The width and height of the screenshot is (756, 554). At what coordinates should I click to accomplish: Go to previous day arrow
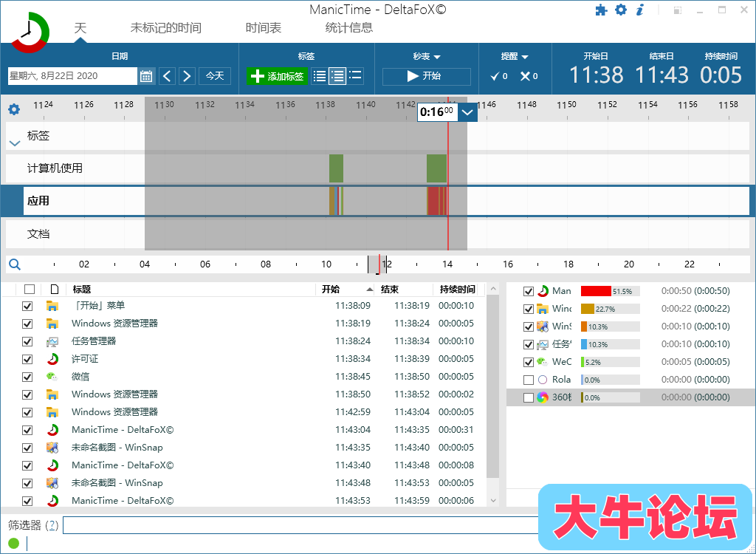coord(168,76)
